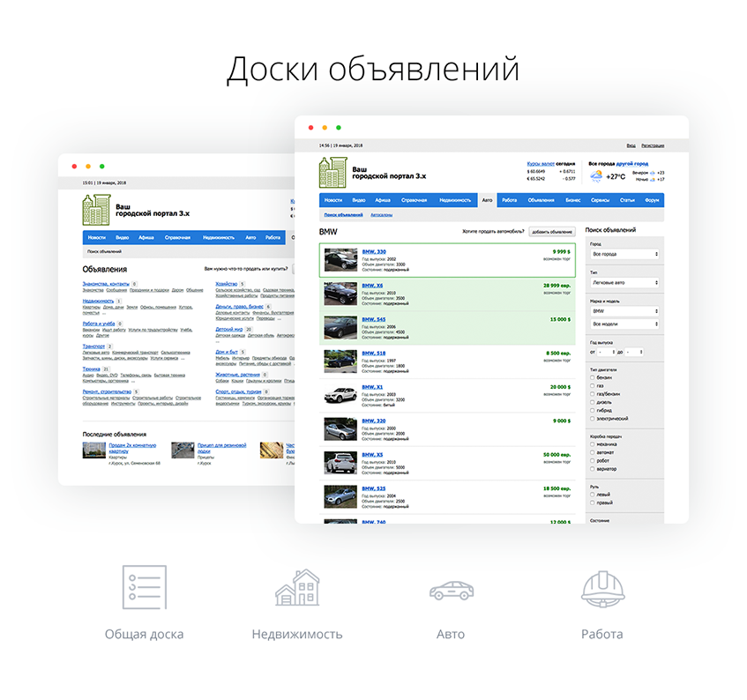
Task: Click the city portal logo in front window
Action: tap(333, 173)
